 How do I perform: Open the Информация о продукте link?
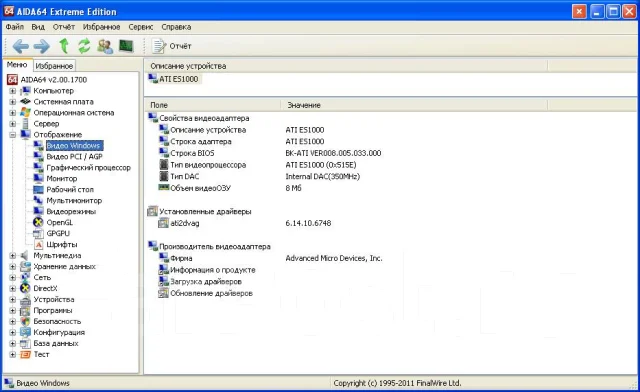[212, 270]
